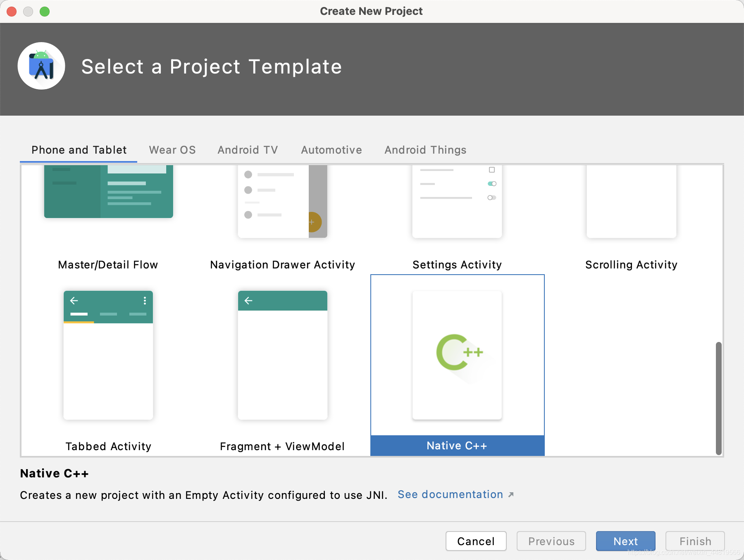Maximize the Create New Project window
744x560 pixels.
[45, 12]
